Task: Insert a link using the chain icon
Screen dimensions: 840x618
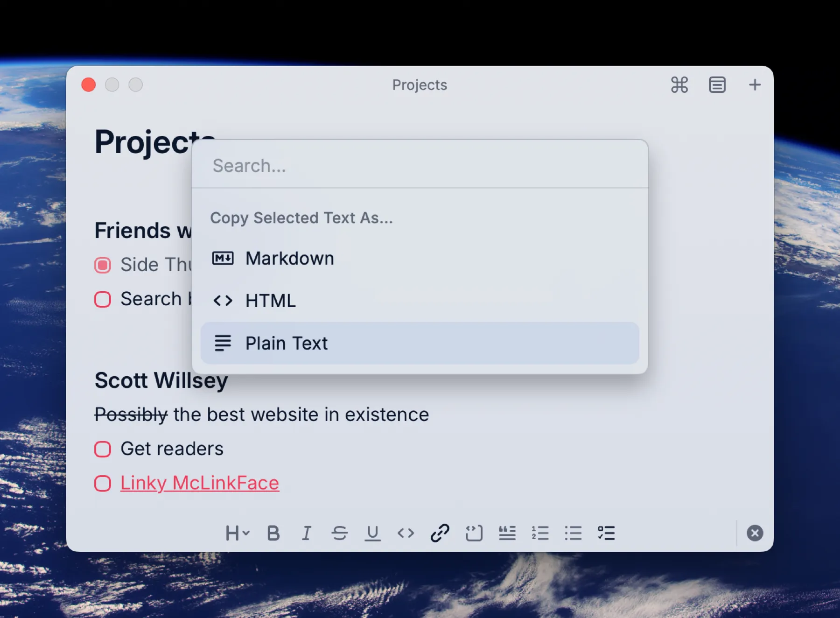Action: click(x=439, y=533)
